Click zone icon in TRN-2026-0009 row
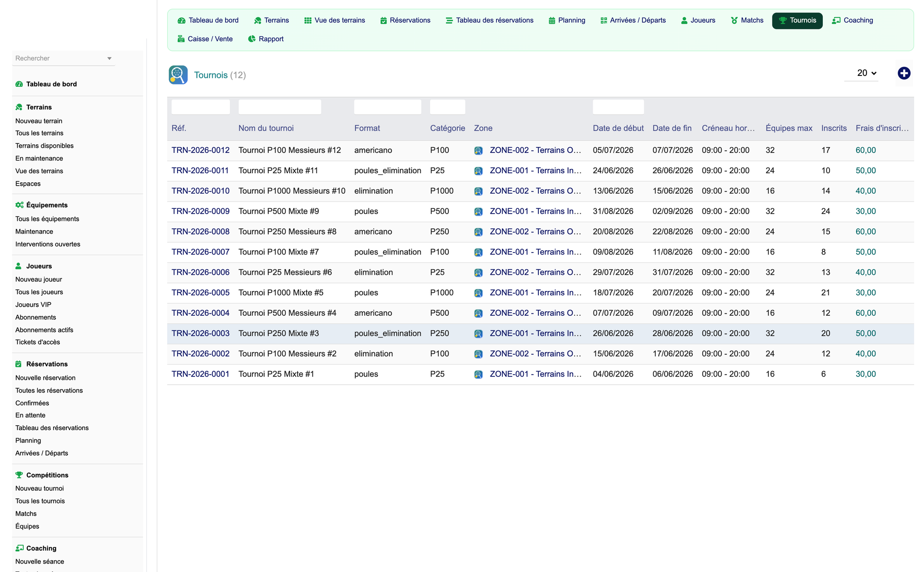 (478, 212)
